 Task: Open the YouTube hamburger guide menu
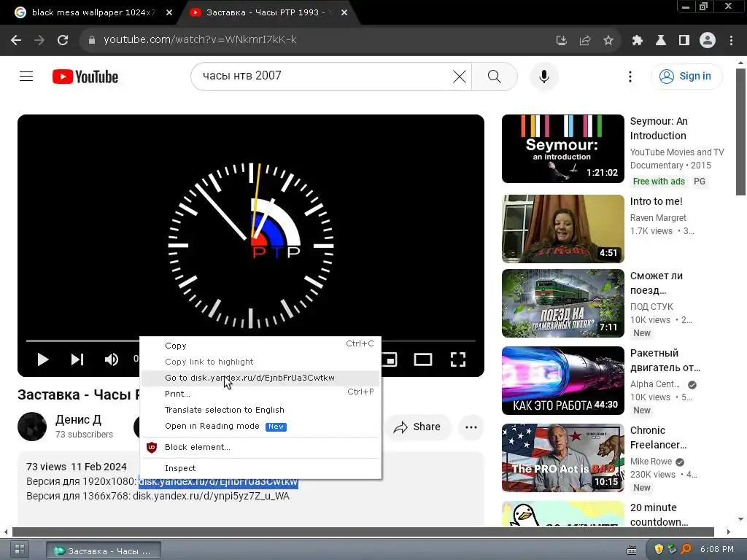26,76
